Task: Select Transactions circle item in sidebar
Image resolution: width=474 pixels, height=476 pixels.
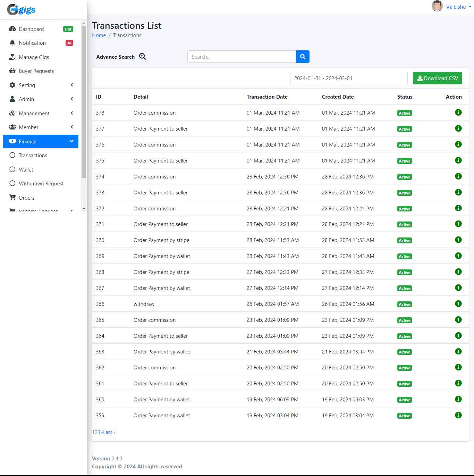Action: pyautogui.click(x=12, y=155)
